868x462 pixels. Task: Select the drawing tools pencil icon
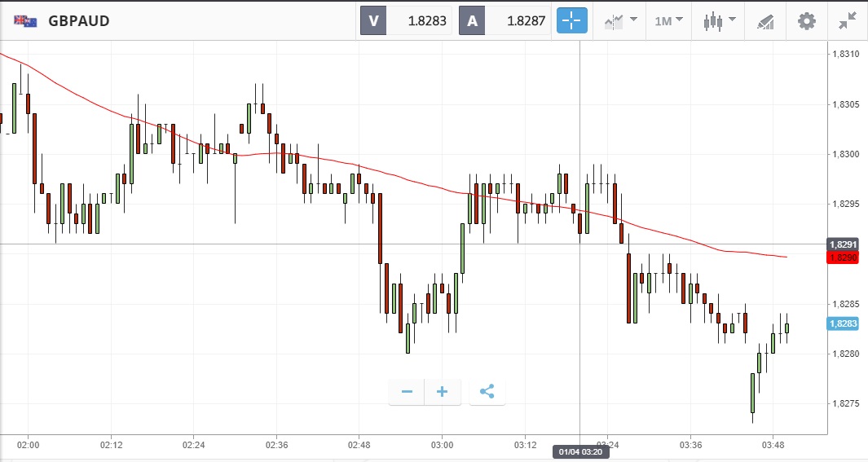(765, 21)
